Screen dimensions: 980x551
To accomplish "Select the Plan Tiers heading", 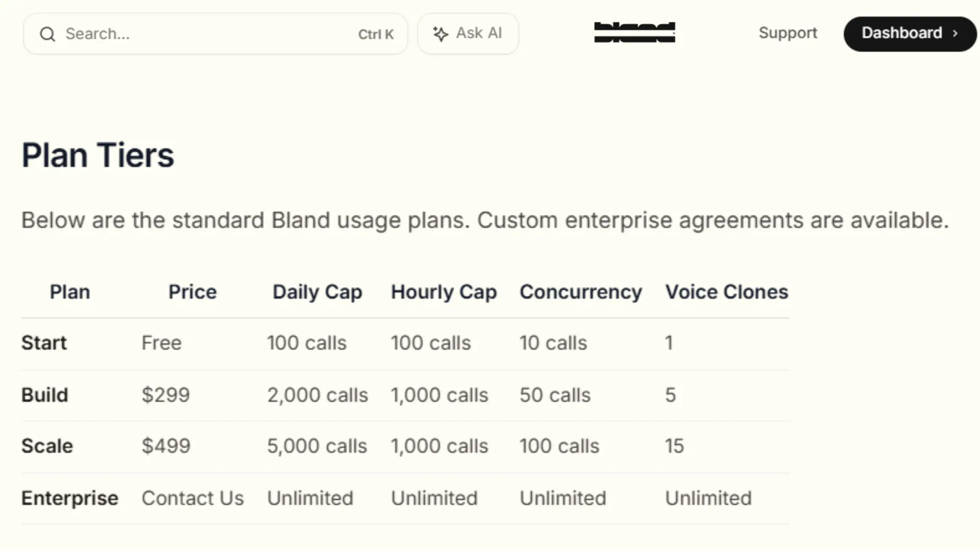I will click(97, 155).
